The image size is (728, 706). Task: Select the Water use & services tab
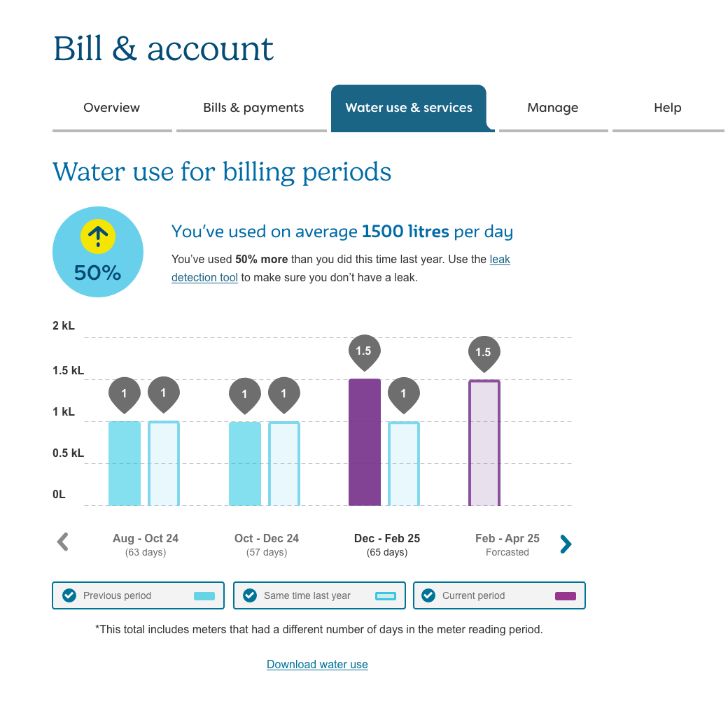[409, 108]
